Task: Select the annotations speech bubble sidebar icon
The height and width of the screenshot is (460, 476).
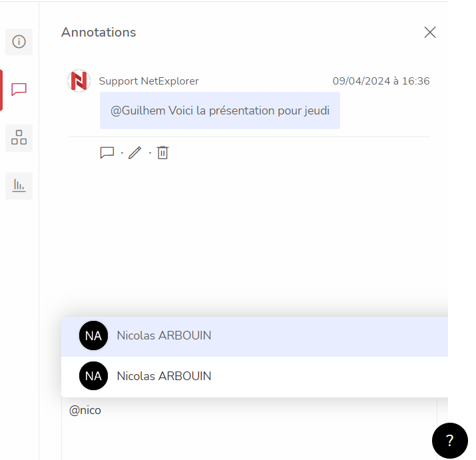Action: 19,90
